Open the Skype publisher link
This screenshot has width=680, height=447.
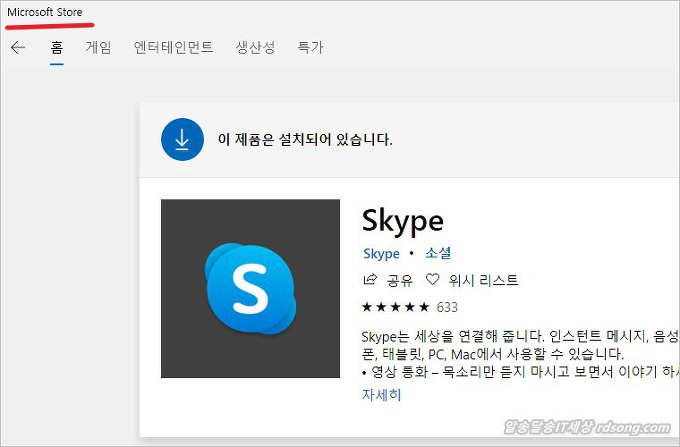pos(381,254)
